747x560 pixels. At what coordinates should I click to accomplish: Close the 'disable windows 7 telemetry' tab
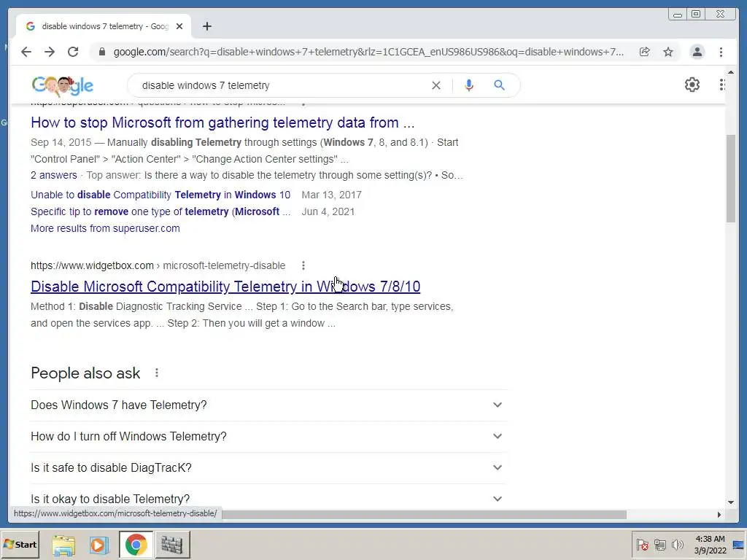click(179, 27)
